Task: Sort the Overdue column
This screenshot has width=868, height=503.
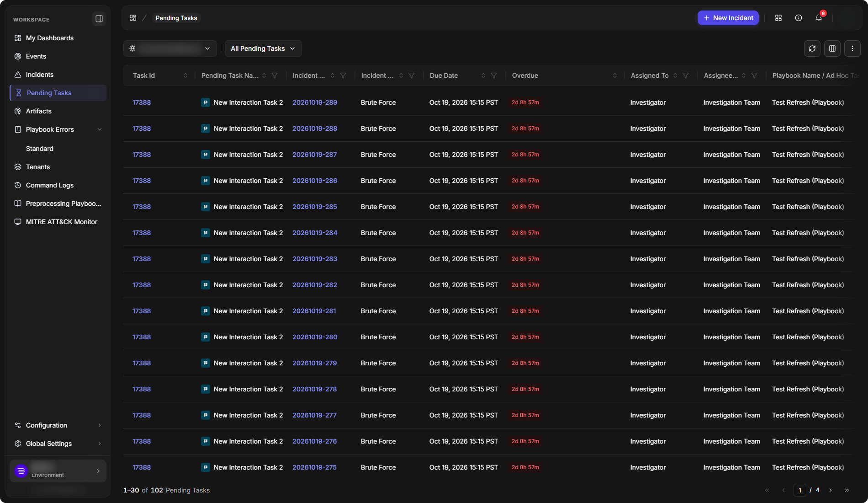Action: click(x=615, y=75)
